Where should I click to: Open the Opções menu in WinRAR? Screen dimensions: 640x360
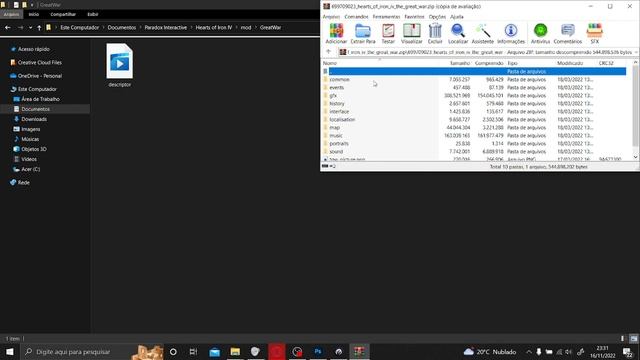click(437, 17)
